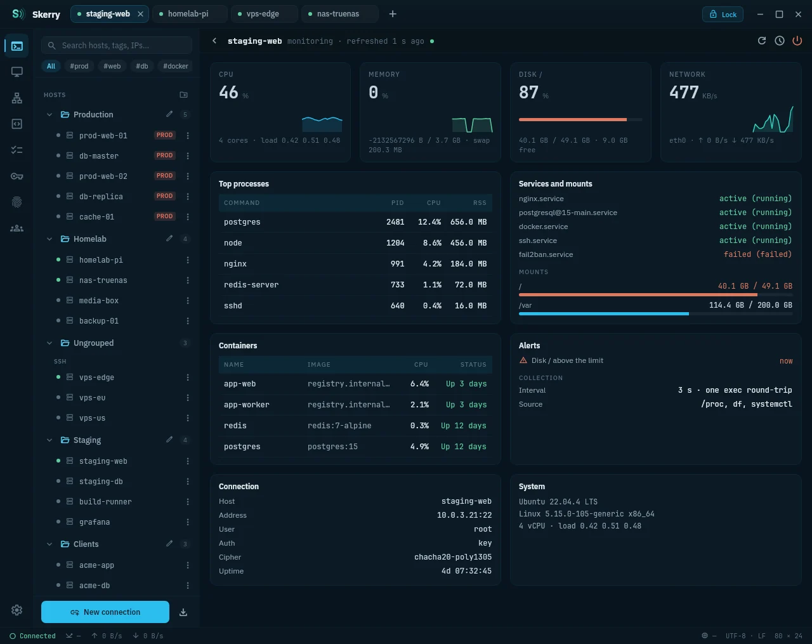Click the Connected status bar indicator
Image resolution: width=812 pixels, height=644 pixels.
pos(32,636)
